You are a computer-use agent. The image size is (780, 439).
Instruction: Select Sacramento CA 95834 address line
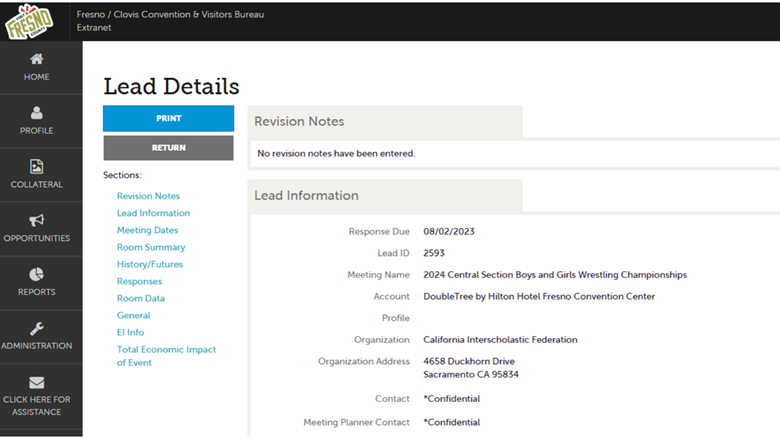tap(471, 374)
